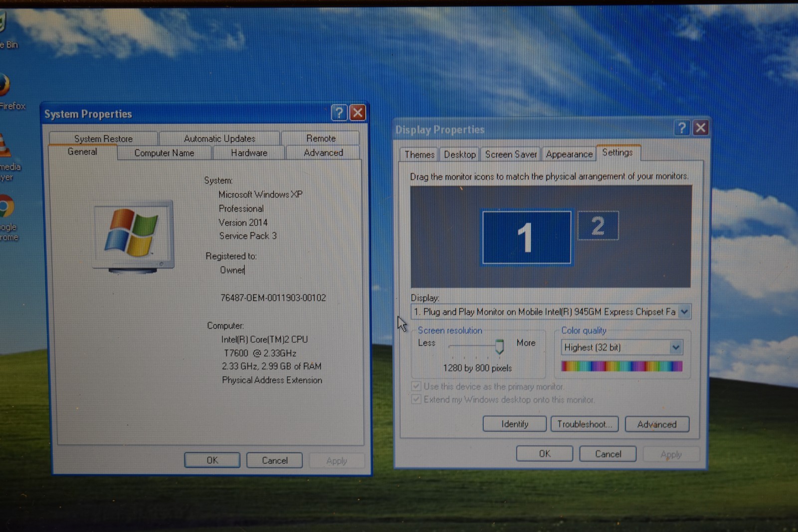This screenshot has height=532, width=798.
Task: Switch to the Computer Name tab
Action: click(x=164, y=153)
